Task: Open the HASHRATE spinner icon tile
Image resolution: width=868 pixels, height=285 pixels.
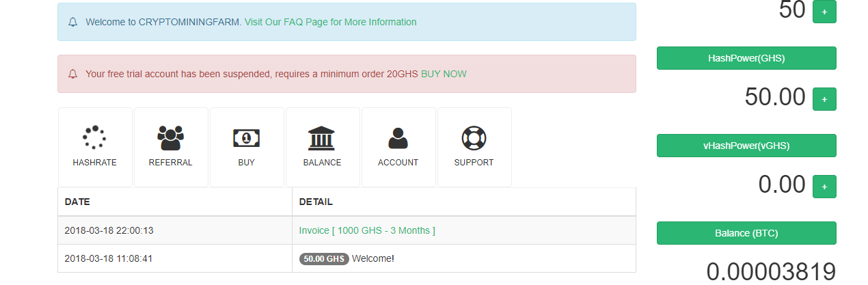Action: (x=95, y=138)
